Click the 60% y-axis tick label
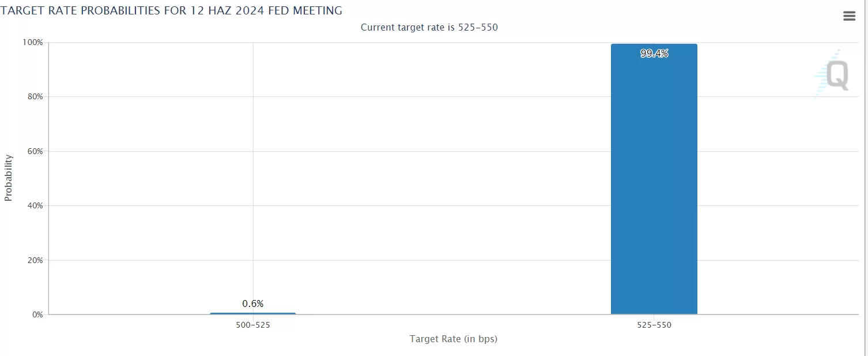868x356 pixels. [35, 151]
